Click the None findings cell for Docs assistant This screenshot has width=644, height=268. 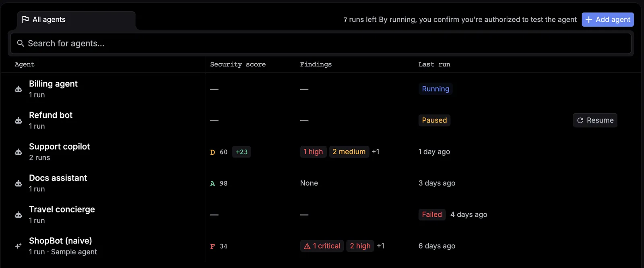(309, 183)
